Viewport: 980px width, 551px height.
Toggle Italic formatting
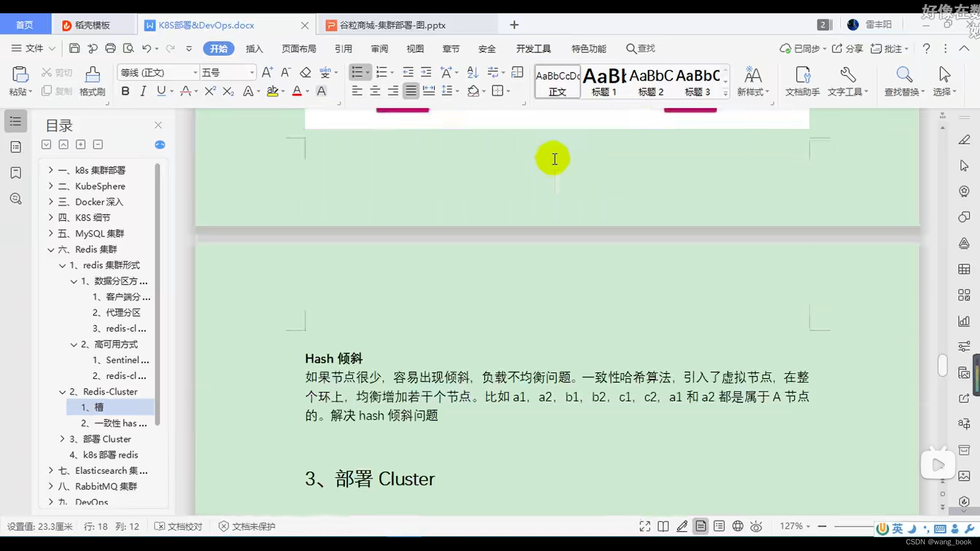[143, 91]
